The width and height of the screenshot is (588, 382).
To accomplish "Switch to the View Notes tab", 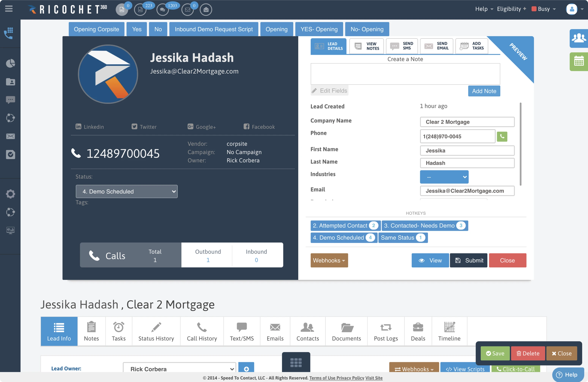I will click(x=366, y=46).
